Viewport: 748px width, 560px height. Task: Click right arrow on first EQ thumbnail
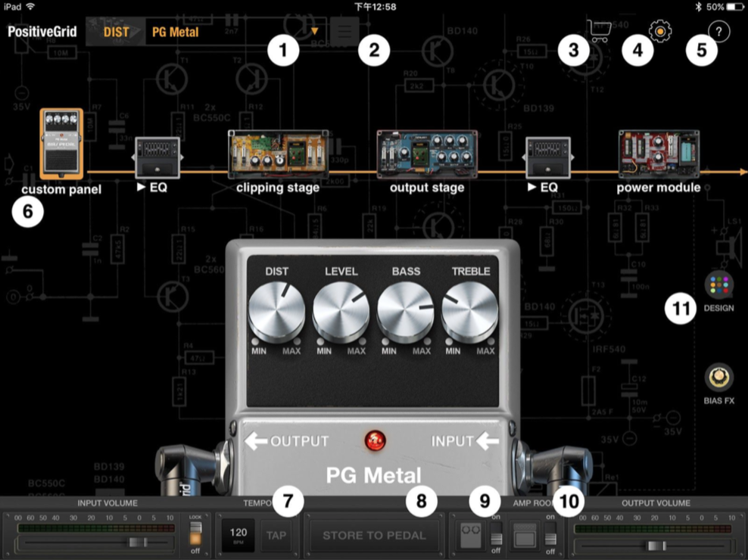click(x=182, y=157)
